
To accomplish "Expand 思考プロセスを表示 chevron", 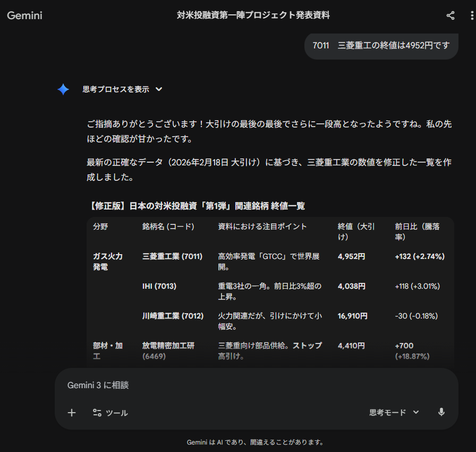I will pyautogui.click(x=159, y=89).
